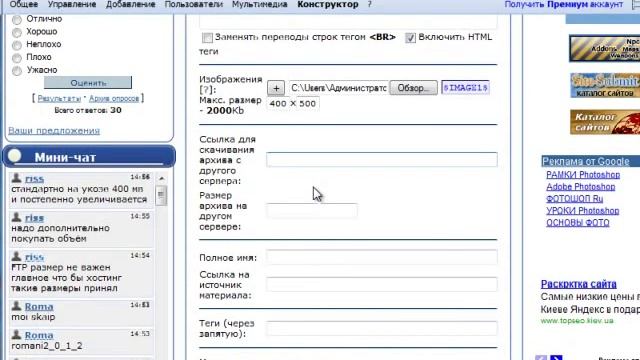640x360 pixels.
Task: Click the Теги input field
Action: (382, 328)
